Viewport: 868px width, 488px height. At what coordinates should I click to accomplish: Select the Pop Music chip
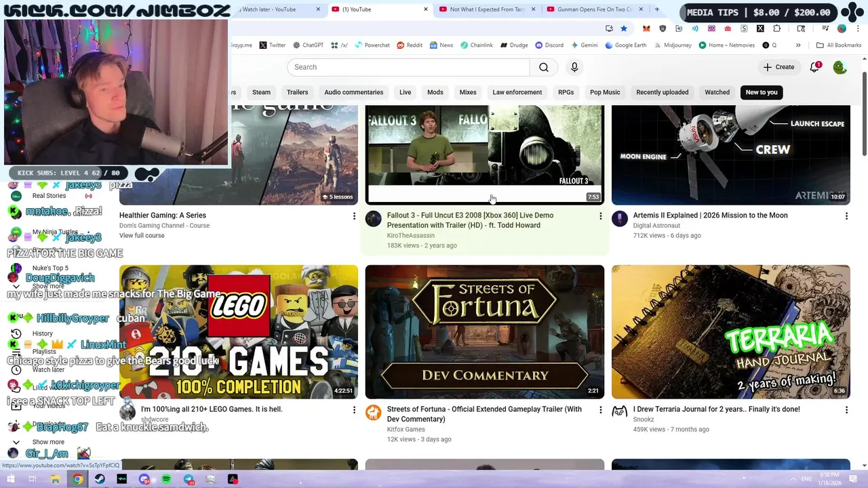pos(605,92)
